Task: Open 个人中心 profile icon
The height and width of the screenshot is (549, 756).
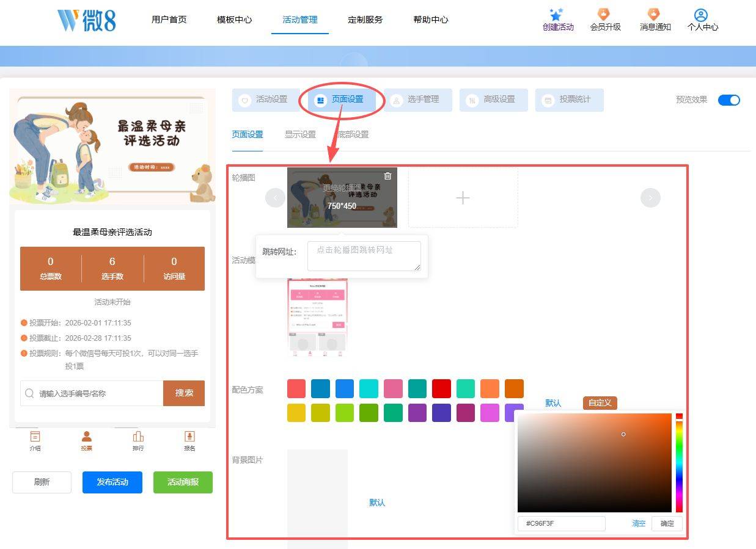Action: pos(701,15)
